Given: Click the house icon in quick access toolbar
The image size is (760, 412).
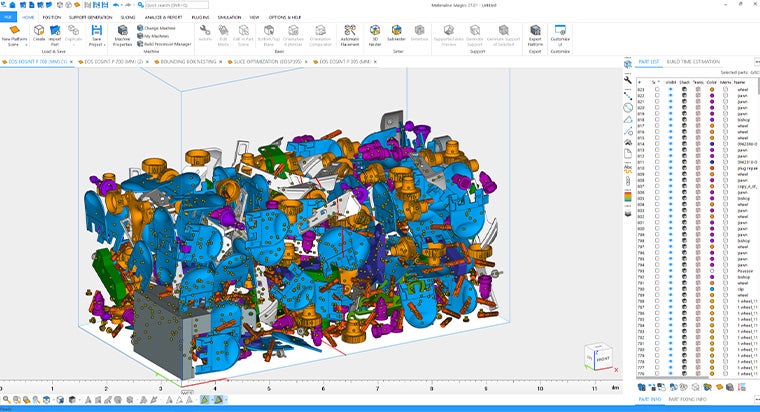Looking at the screenshot, I should coord(12,5).
